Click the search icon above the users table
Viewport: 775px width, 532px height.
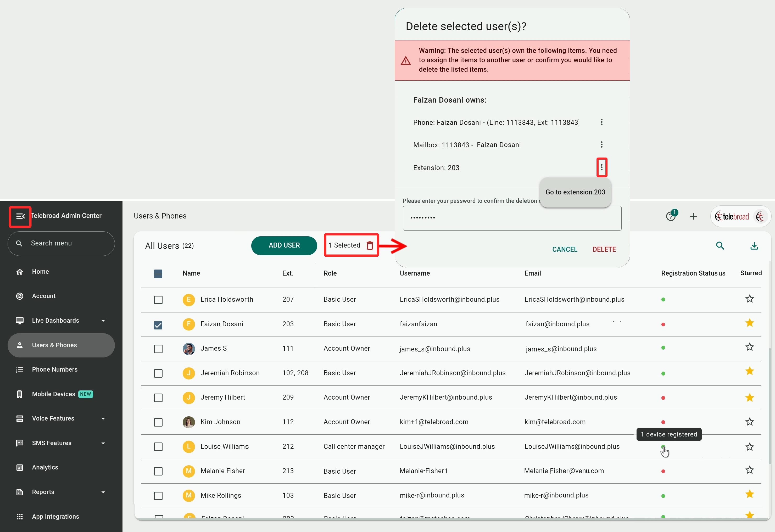pos(720,246)
